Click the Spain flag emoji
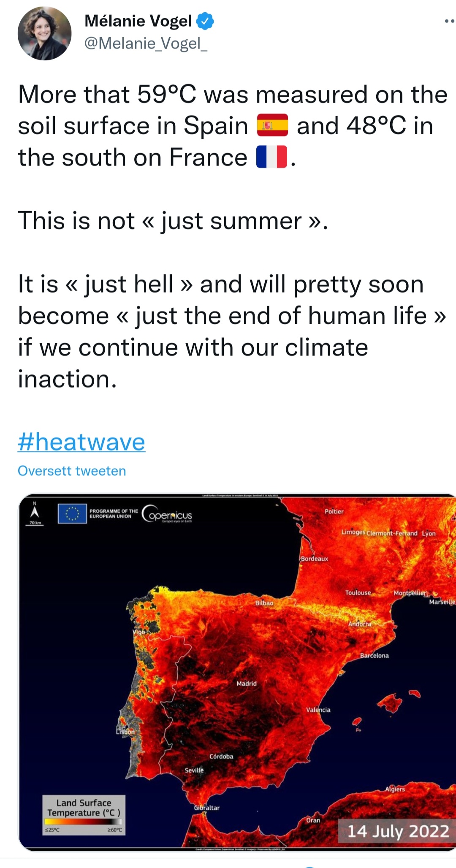Screen dimensions: 456x868 pyautogui.click(x=272, y=125)
